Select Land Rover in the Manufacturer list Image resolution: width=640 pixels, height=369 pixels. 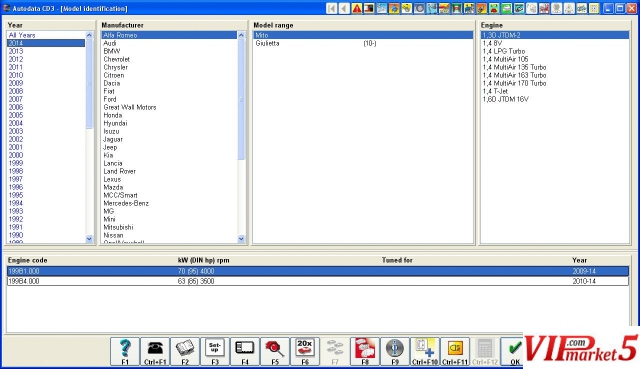click(x=169, y=171)
